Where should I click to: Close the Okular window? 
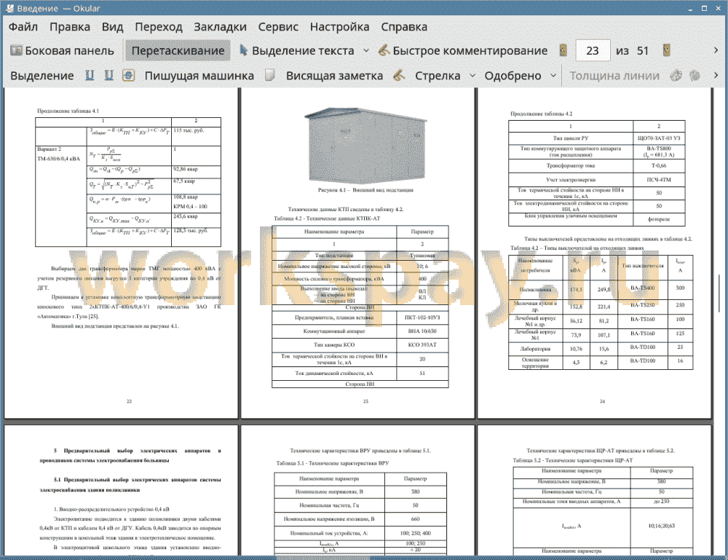[x=718, y=8]
